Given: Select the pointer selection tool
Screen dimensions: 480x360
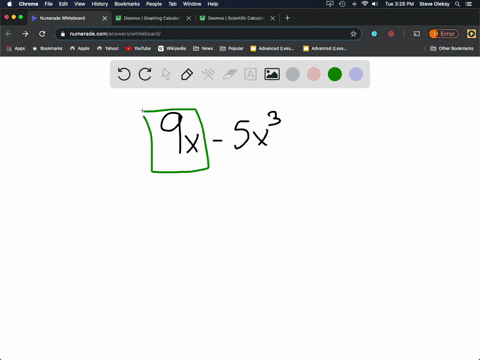Looking at the screenshot, I should pyautogui.click(x=166, y=74).
